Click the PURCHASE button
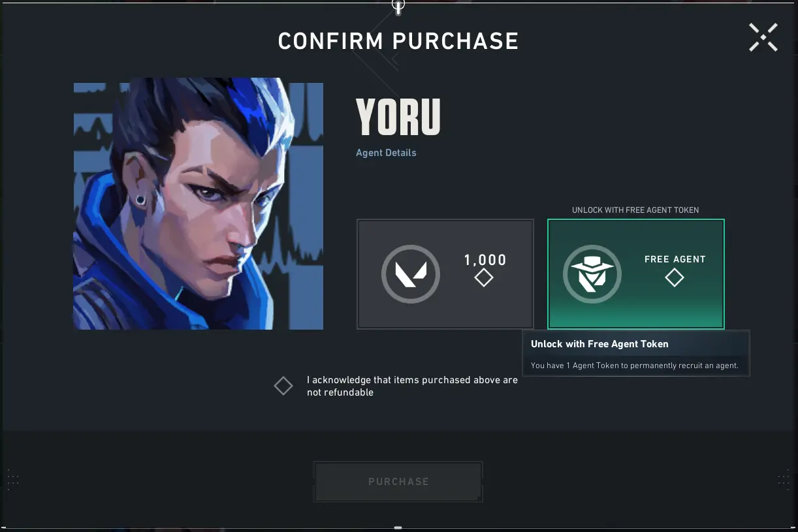Viewport: 798px width, 532px height. [x=398, y=482]
